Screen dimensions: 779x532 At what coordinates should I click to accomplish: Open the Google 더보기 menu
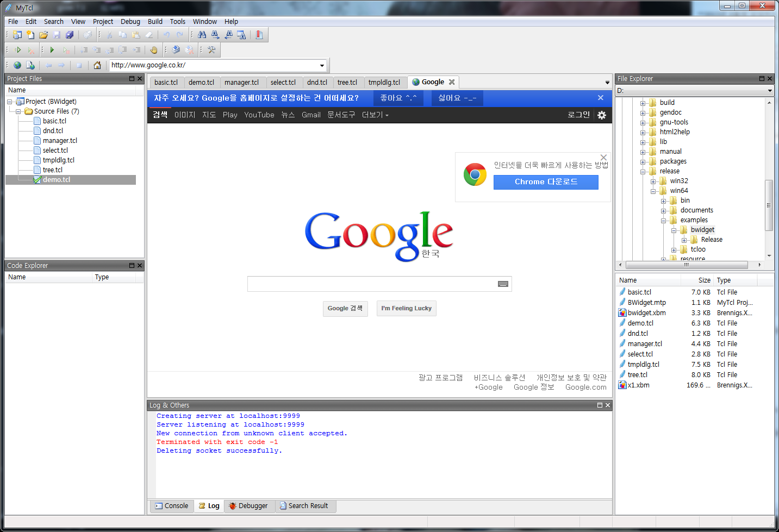pyautogui.click(x=375, y=115)
